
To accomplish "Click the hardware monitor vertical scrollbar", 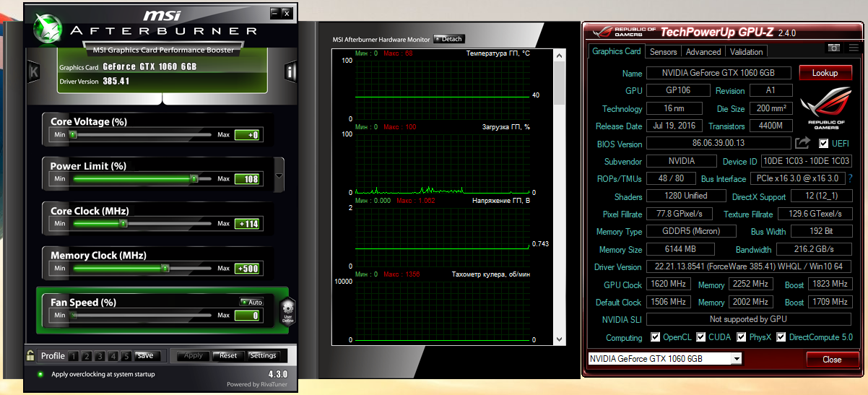I will [558, 198].
